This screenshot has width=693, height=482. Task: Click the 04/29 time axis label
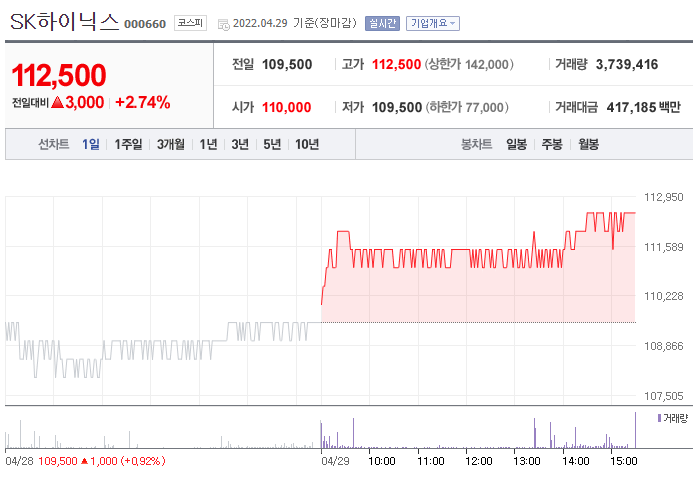pos(335,461)
